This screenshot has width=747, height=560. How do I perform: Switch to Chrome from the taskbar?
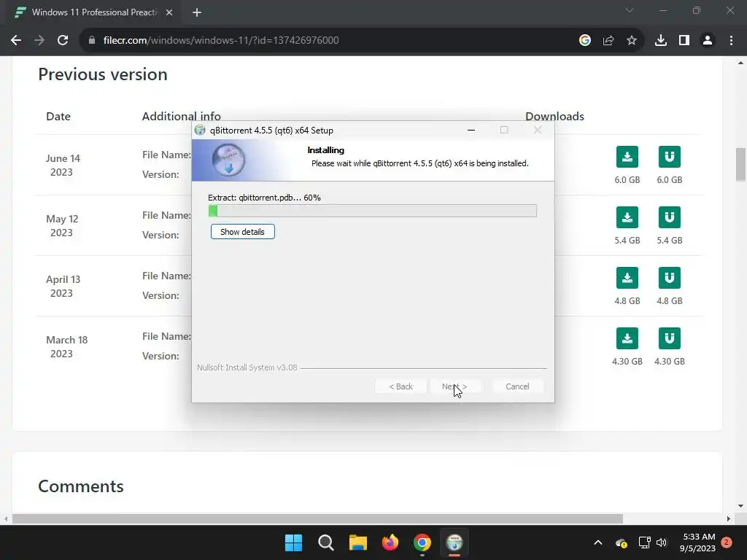point(422,542)
